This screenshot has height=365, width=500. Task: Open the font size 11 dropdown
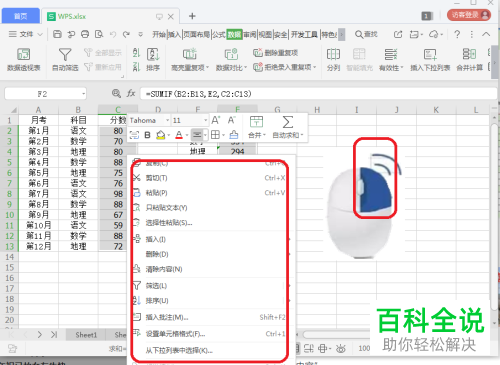[x=205, y=120]
